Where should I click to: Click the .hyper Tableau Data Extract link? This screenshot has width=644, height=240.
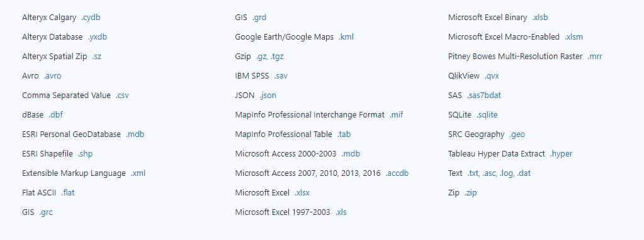click(x=561, y=153)
